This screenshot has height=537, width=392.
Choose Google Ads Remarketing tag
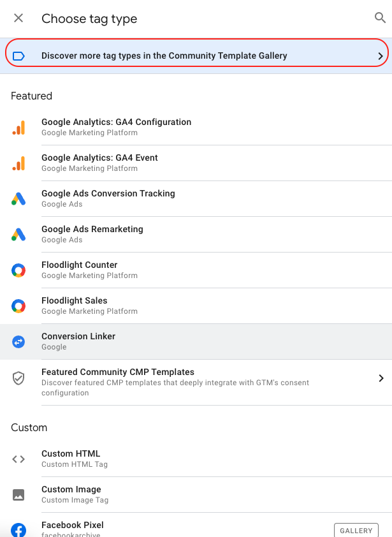tap(196, 235)
